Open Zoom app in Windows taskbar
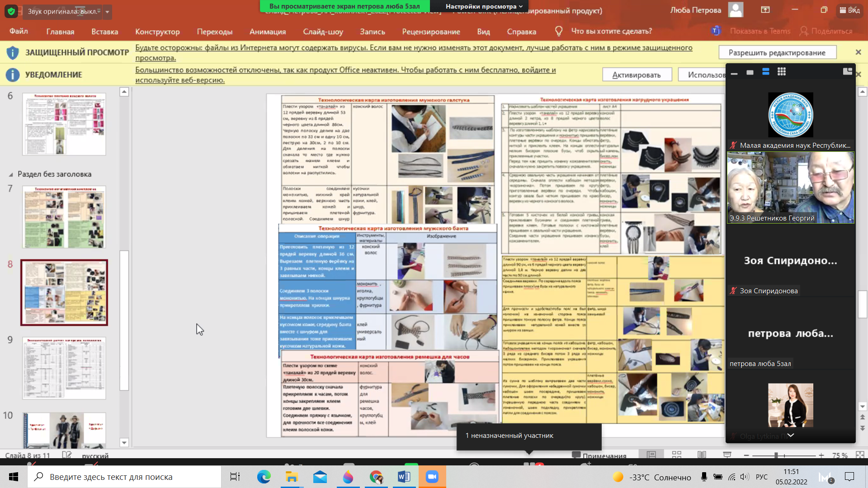 coord(432,477)
